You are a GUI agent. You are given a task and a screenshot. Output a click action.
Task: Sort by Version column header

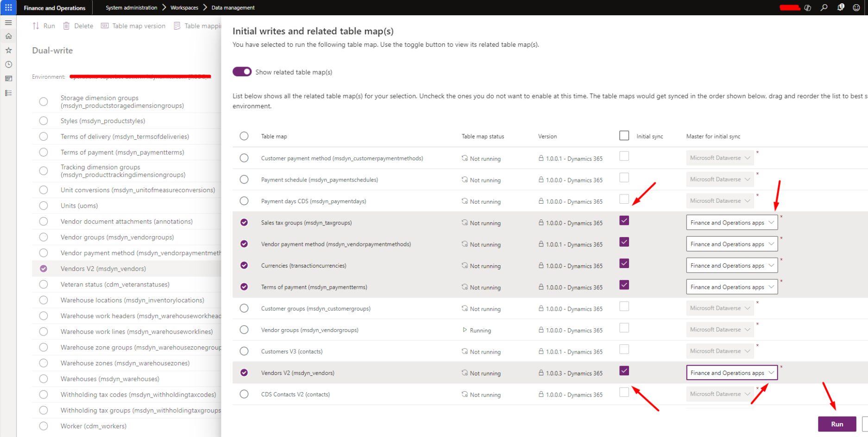pyautogui.click(x=547, y=136)
